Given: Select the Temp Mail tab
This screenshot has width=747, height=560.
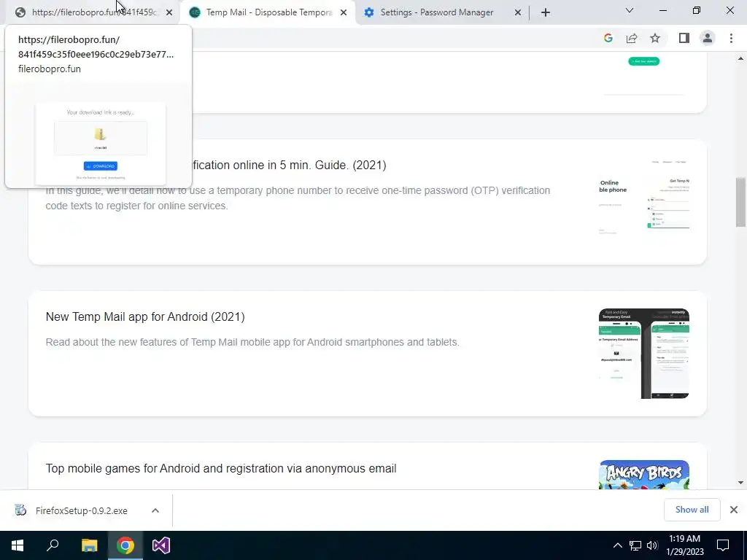Looking at the screenshot, I should pyautogui.click(x=267, y=12).
